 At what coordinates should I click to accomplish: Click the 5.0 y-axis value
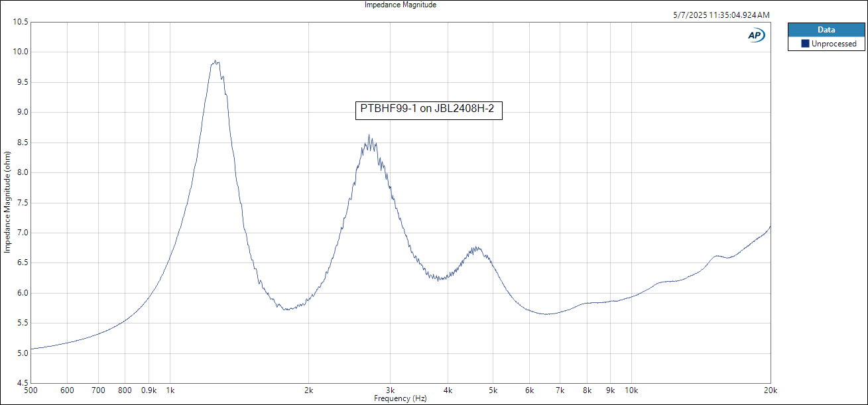[23, 353]
